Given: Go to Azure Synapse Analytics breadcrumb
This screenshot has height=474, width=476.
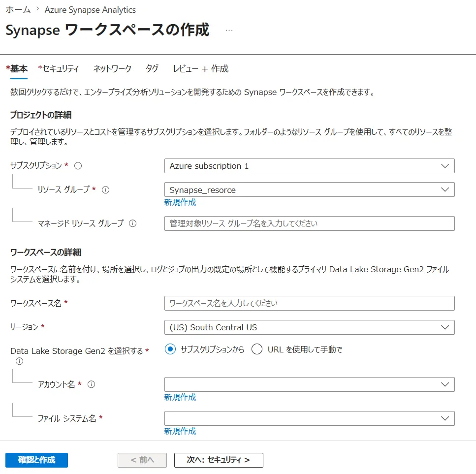Looking at the screenshot, I should pos(90,10).
